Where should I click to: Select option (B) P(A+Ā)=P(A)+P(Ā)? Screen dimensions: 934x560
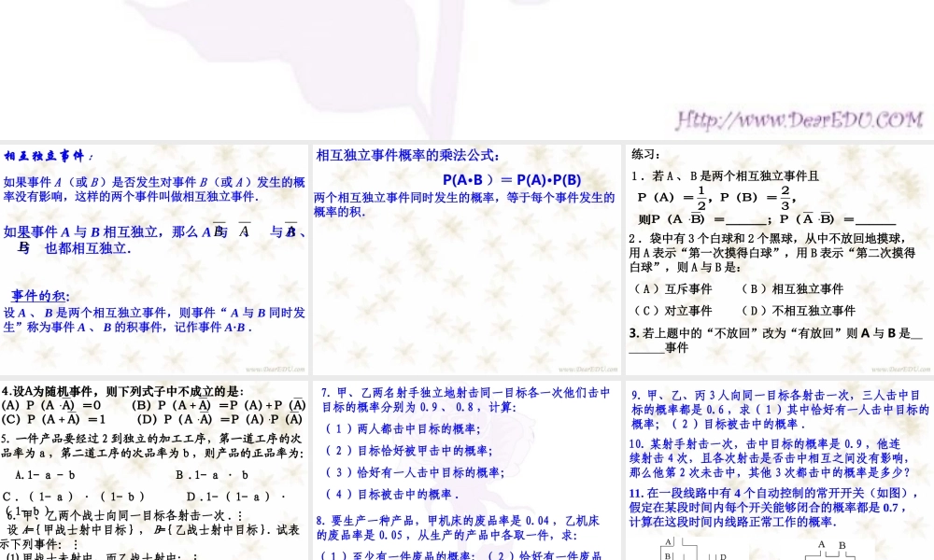coord(219,405)
